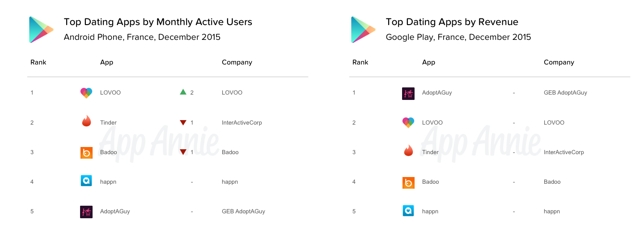Click the InterActiveCorp company name in the Monthly Active Users table
This screenshot has width=644, height=242.
pos(241,122)
